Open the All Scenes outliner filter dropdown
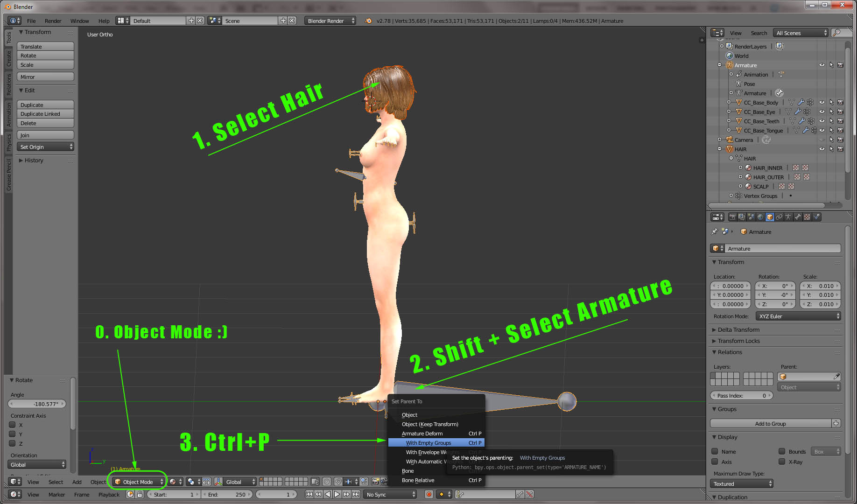 coord(801,33)
